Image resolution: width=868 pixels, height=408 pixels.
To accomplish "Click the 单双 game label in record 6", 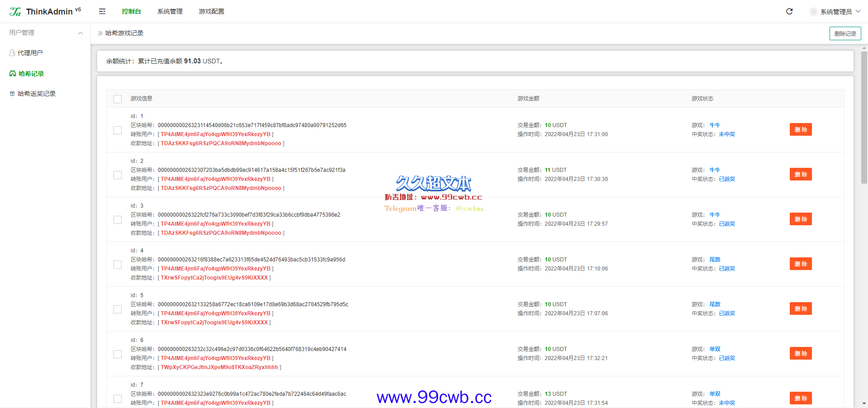I will (715, 349).
